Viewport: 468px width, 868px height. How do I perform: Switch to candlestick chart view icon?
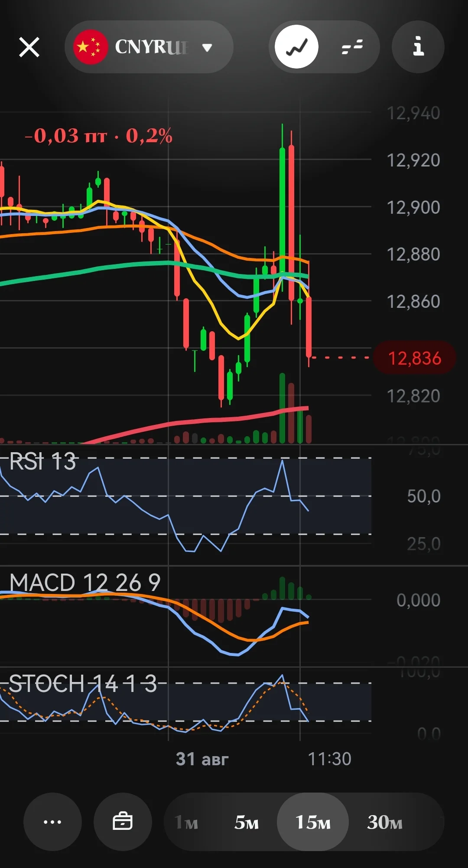[x=351, y=47]
